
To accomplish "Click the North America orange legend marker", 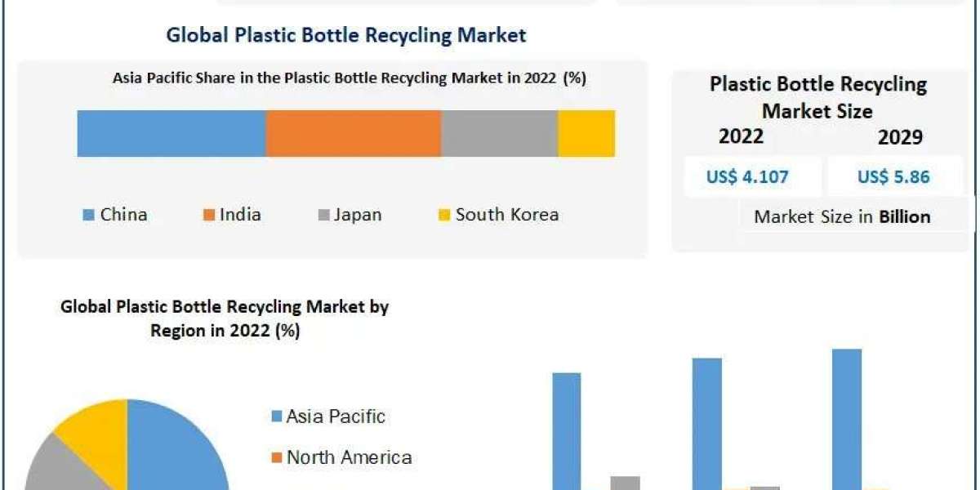I will pyautogui.click(x=276, y=458).
